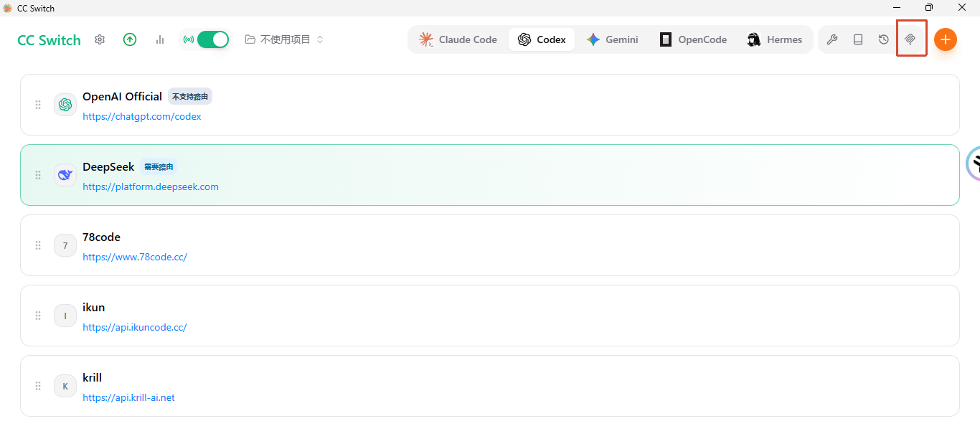Open the history clock icon
Viewport: 980px width, 421px height.
(884, 39)
